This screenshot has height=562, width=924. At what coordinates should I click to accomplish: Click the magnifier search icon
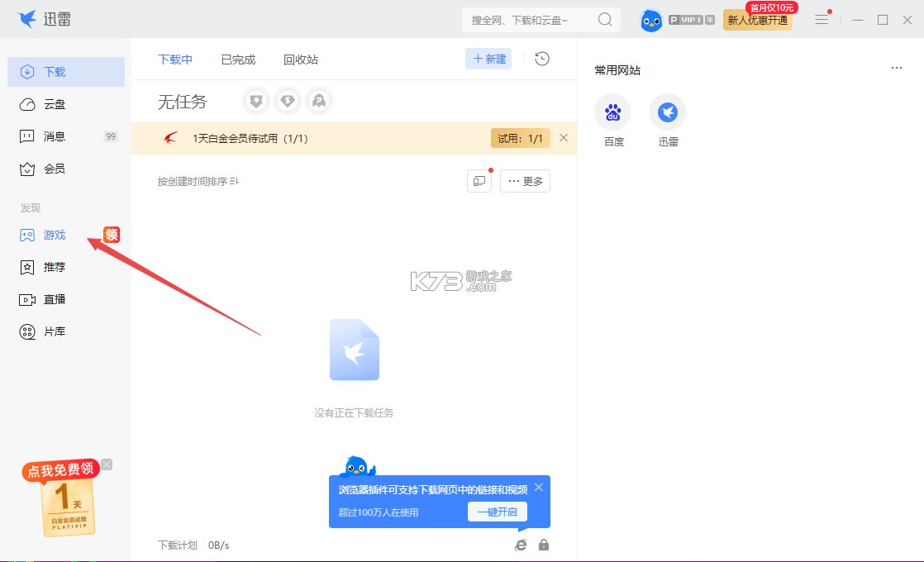coord(605,20)
